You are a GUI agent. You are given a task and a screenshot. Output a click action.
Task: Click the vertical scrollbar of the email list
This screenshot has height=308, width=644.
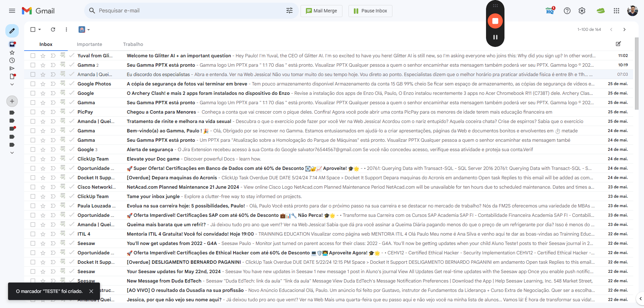pyautogui.click(x=637, y=74)
